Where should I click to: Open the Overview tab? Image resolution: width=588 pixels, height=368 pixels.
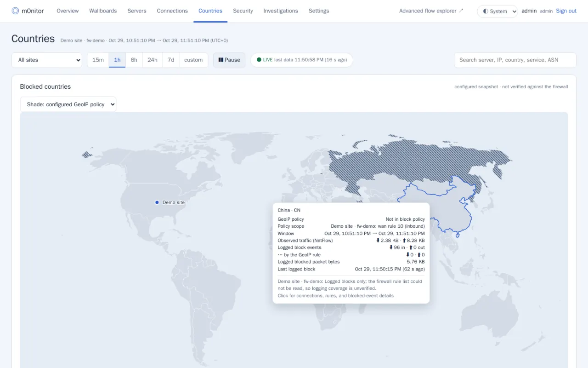pyautogui.click(x=68, y=11)
